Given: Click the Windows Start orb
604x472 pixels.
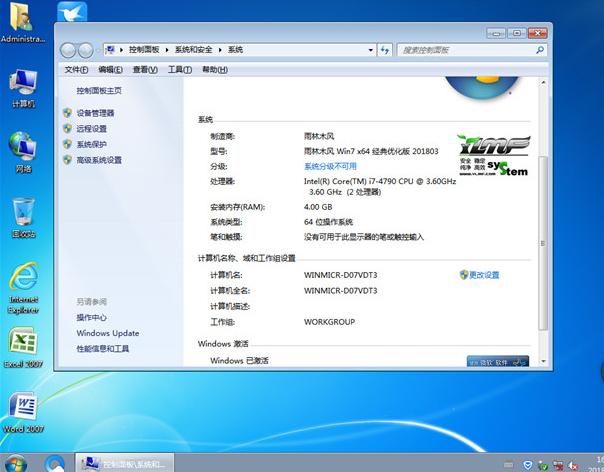Looking at the screenshot, I should 13,463.
